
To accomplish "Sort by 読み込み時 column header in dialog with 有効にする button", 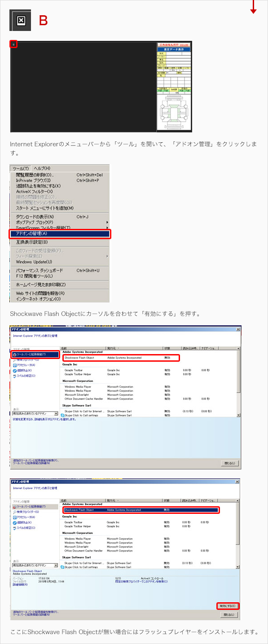I will pyautogui.click(x=190, y=500).
